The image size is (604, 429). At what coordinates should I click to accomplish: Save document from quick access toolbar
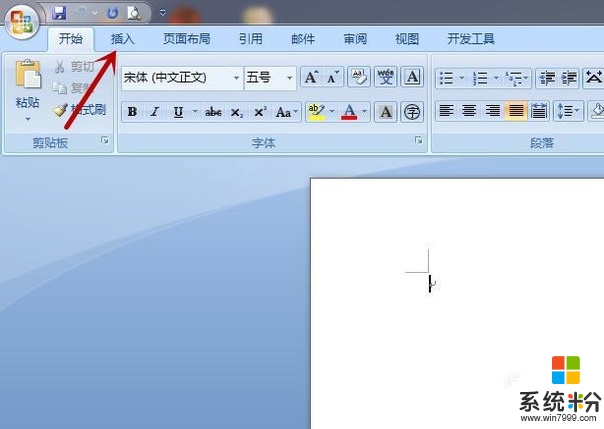point(59,13)
